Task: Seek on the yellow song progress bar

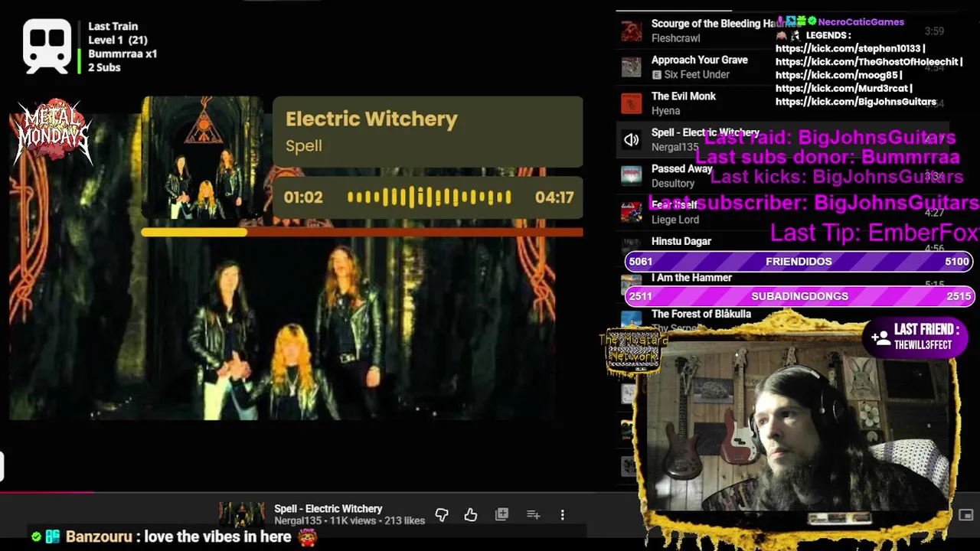Action: coord(362,232)
